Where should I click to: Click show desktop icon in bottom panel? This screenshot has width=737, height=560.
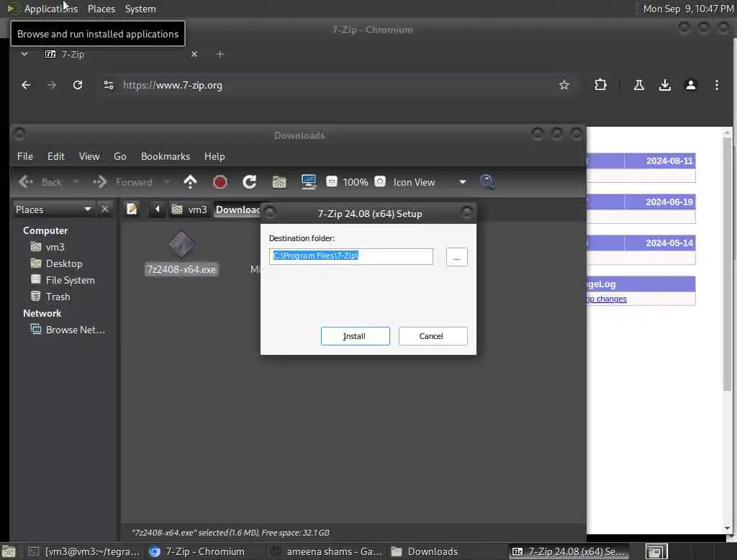pos(9,551)
